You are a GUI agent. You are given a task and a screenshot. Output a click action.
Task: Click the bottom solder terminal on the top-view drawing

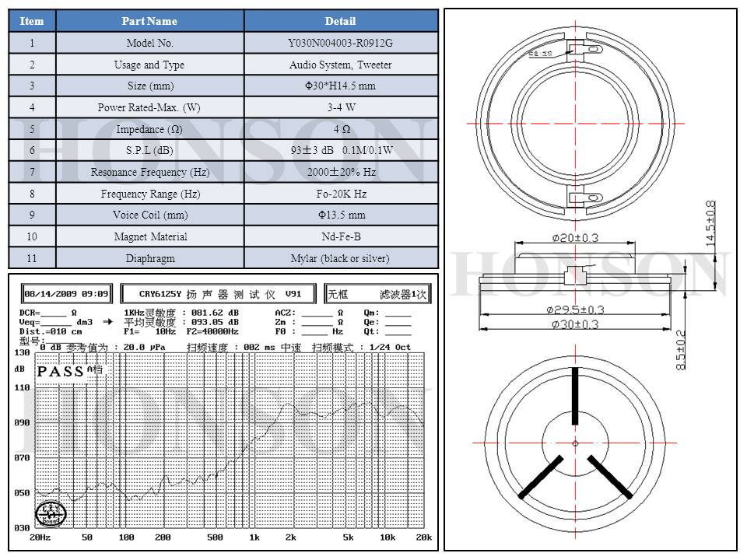(577, 200)
